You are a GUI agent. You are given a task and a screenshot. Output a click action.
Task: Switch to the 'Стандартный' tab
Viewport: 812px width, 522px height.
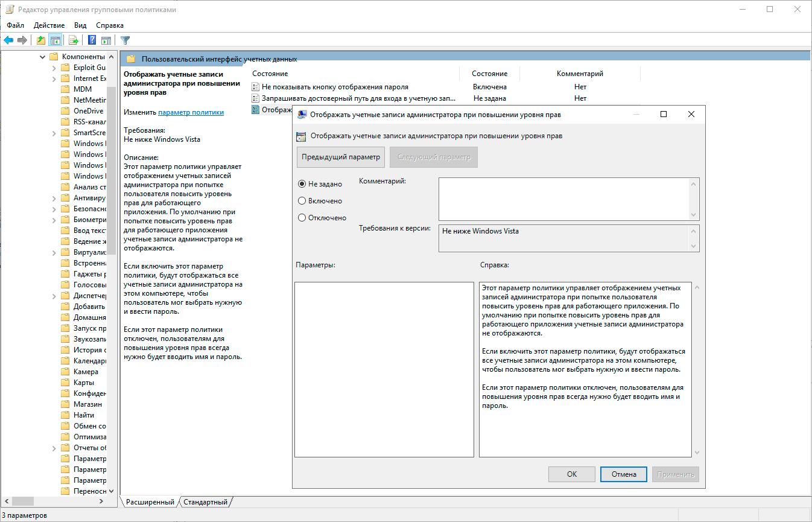(x=205, y=502)
